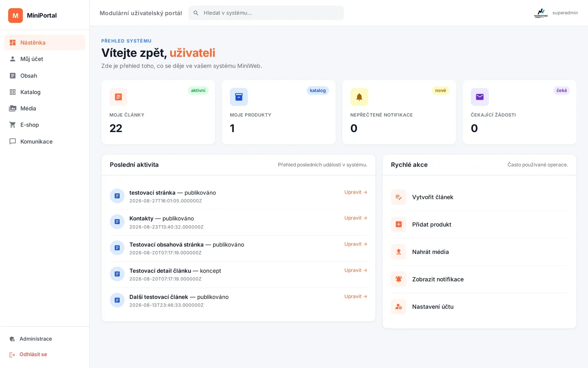The height and width of the screenshot is (368, 588).
Task: Click Upravit for Testovací detail článku
Action: (356, 270)
